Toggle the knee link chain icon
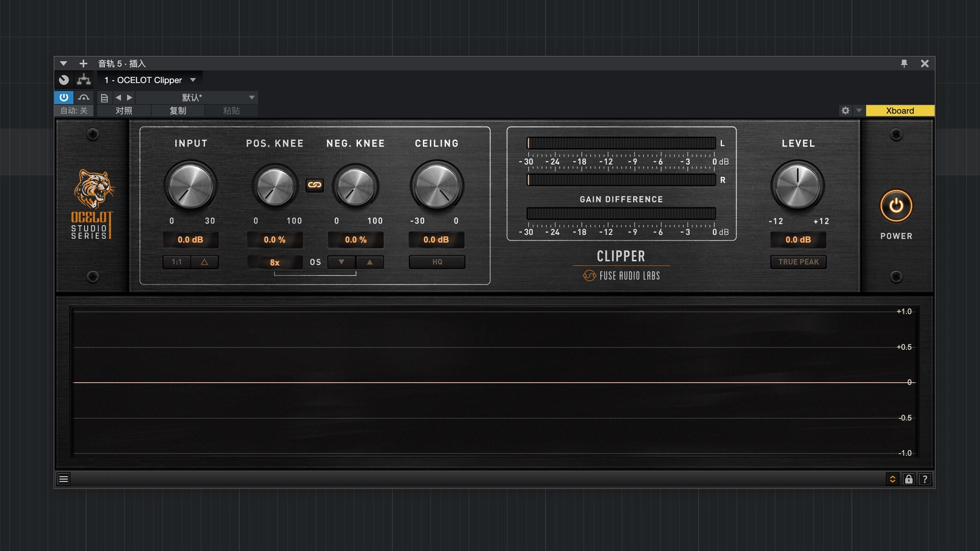 coord(314,185)
